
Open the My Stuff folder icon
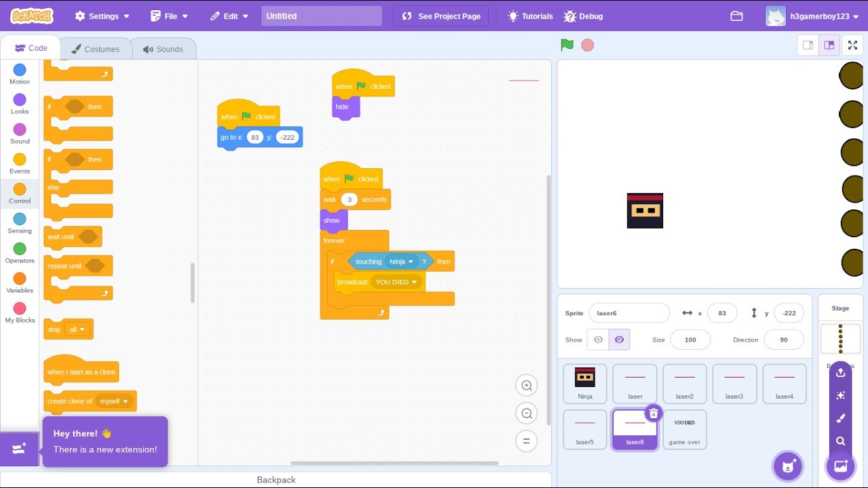[x=736, y=16]
